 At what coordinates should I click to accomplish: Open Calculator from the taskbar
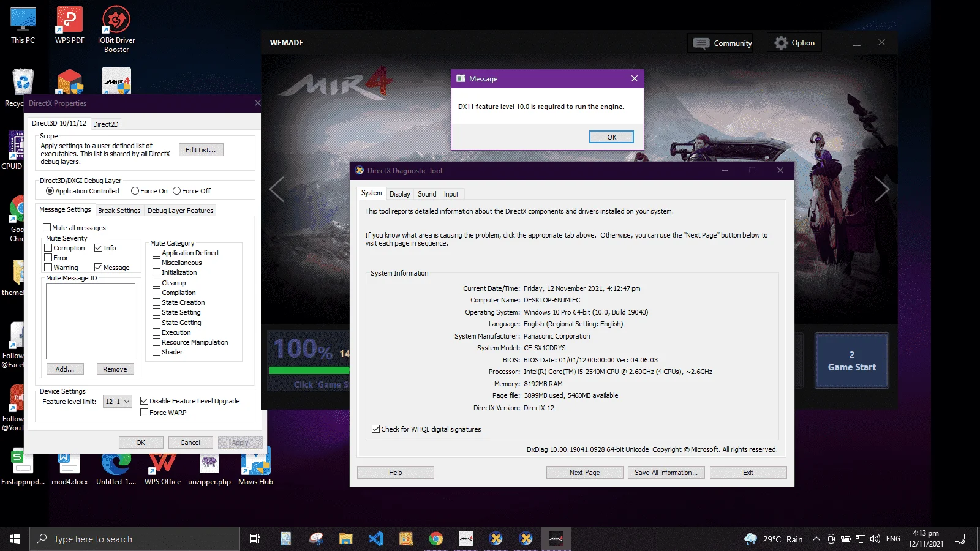click(x=285, y=539)
